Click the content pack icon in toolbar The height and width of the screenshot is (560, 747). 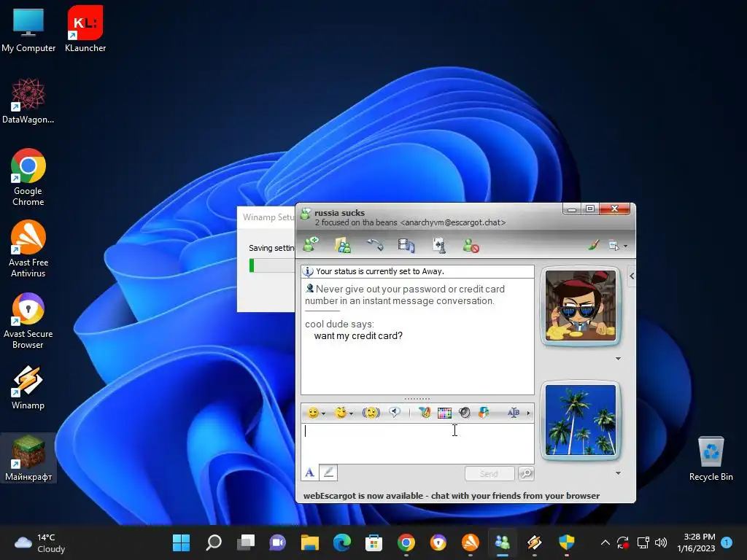click(x=484, y=413)
